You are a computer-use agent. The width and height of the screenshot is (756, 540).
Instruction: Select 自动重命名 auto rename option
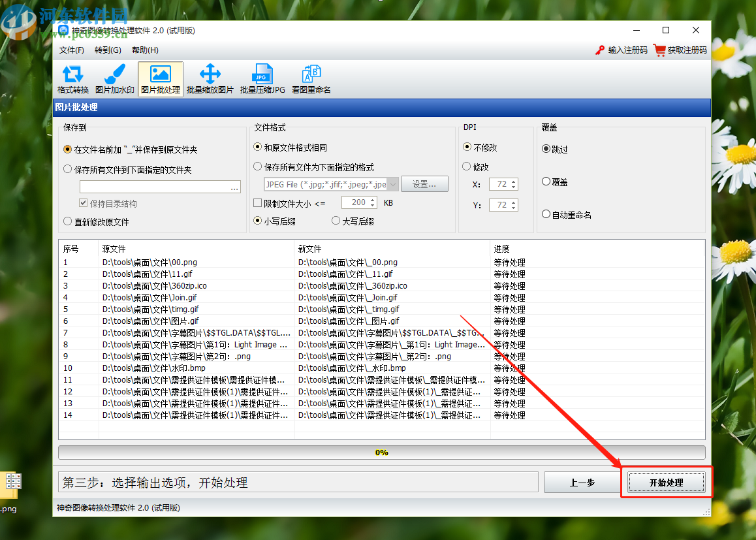click(567, 215)
